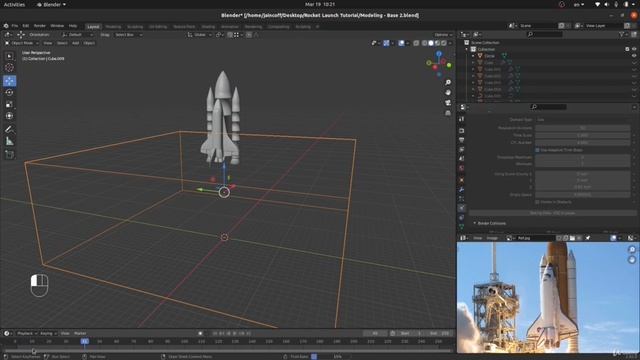
Task: Collapse the Border Collisions panel
Action: pyautogui.click(x=475, y=223)
